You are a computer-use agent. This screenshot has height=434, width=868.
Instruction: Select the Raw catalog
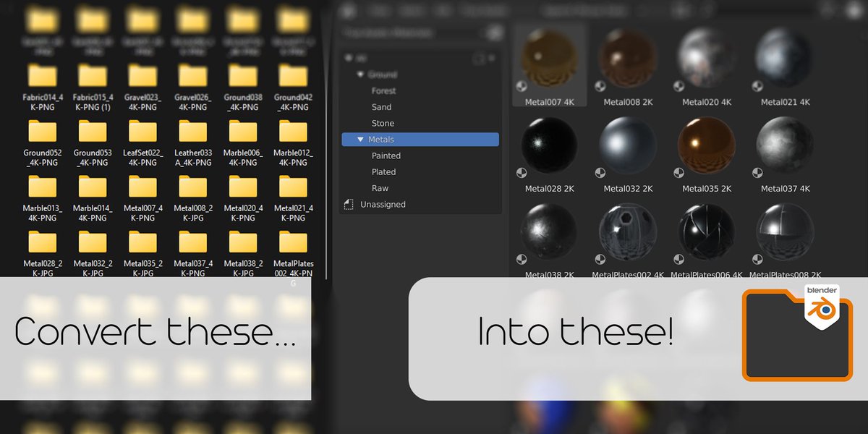click(380, 187)
